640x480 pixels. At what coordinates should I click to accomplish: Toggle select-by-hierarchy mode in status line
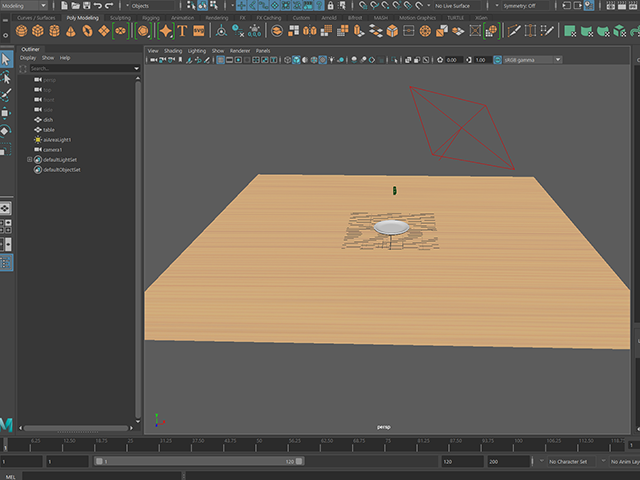pyautogui.click(x=191, y=6)
